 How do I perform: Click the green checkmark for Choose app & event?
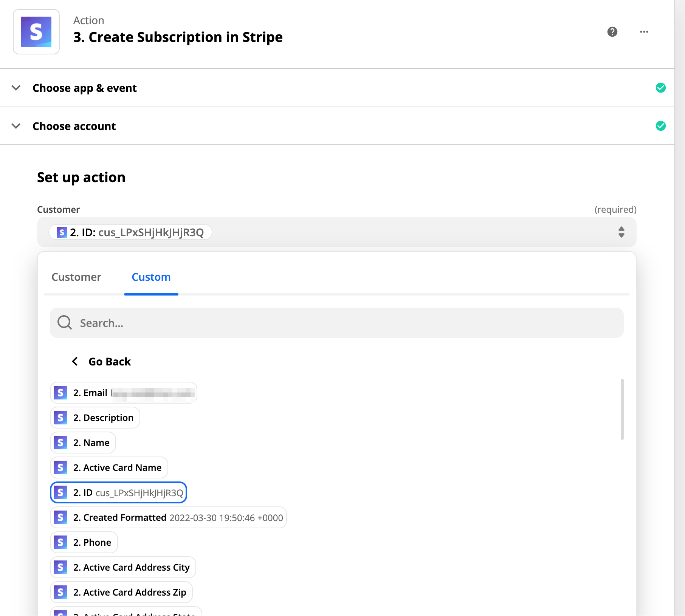pos(661,88)
